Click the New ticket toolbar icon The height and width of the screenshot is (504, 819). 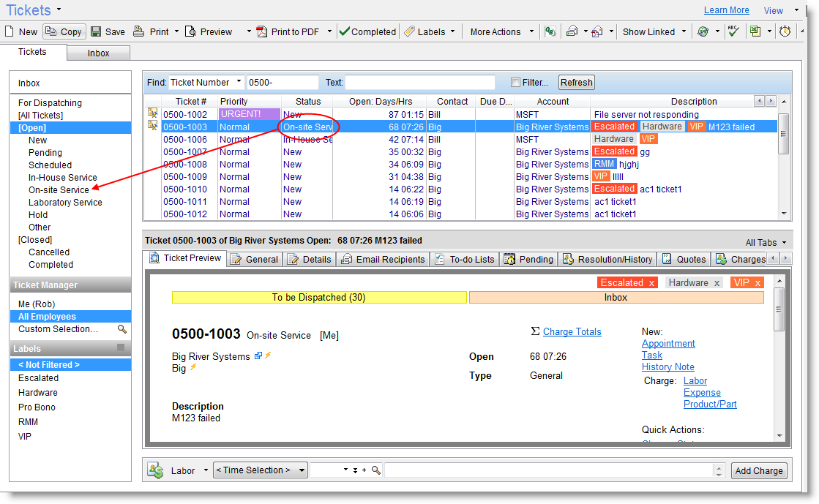9,31
